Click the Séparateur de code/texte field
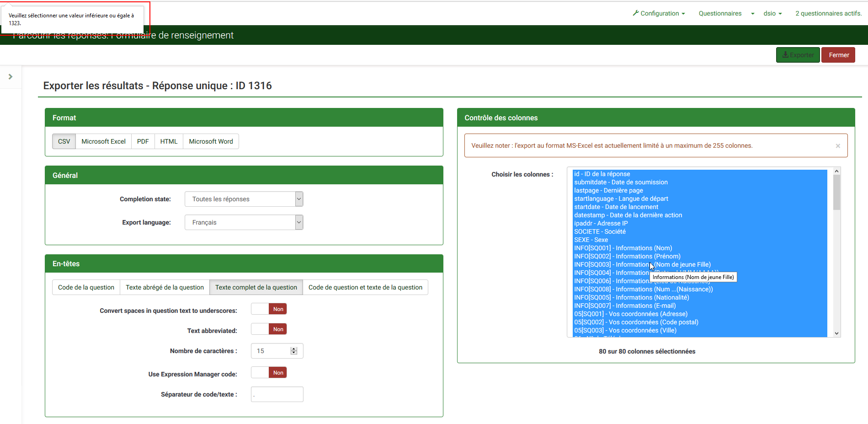 pos(277,394)
